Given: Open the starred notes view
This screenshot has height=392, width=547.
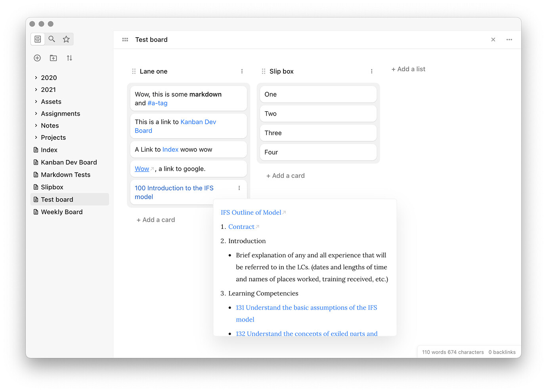Looking at the screenshot, I should (x=66, y=39).
